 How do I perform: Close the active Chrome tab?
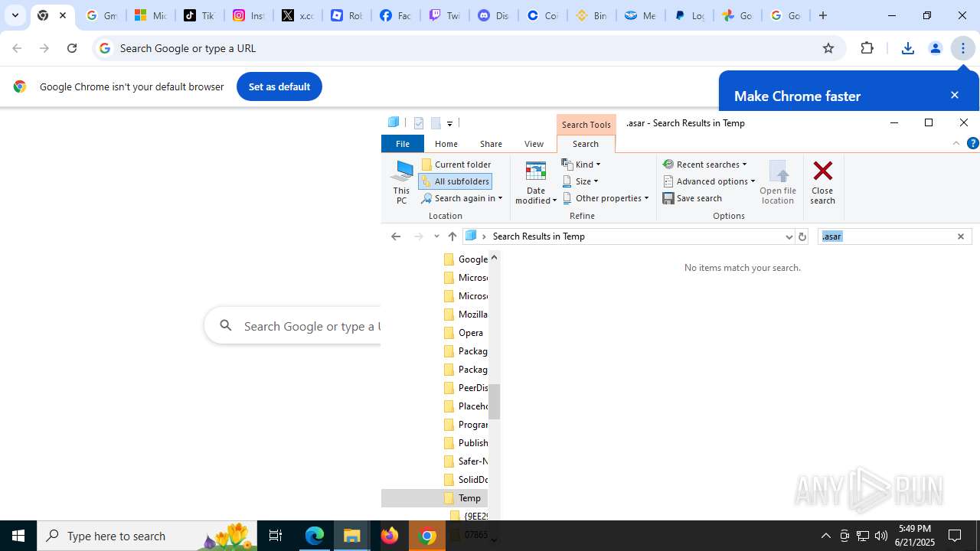tap(63, 15)
